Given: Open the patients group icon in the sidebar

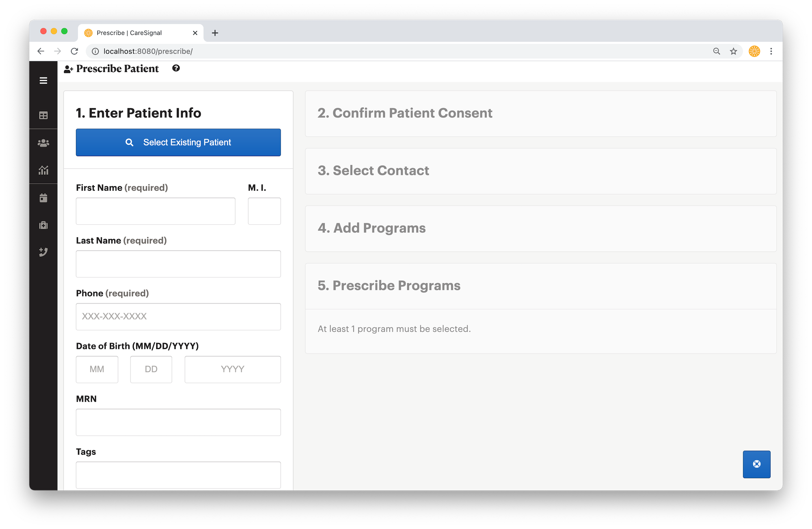Looking at the screenshot, I should tap(43, 143).
